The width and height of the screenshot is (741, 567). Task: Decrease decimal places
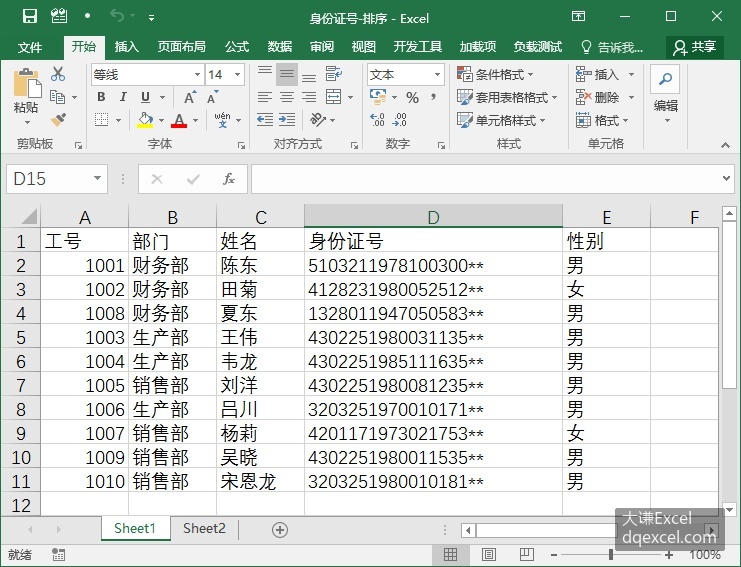click(x=399, y=120)
